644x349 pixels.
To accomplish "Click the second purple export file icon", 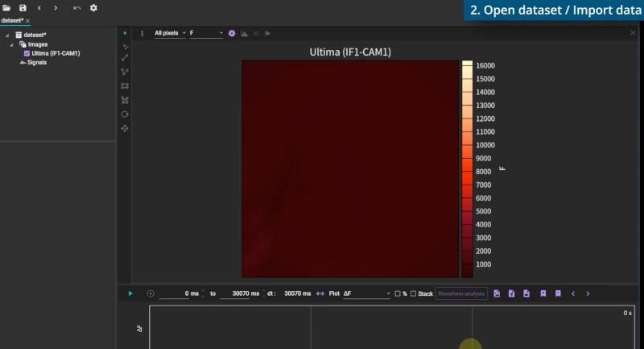I will coord(511,293).
